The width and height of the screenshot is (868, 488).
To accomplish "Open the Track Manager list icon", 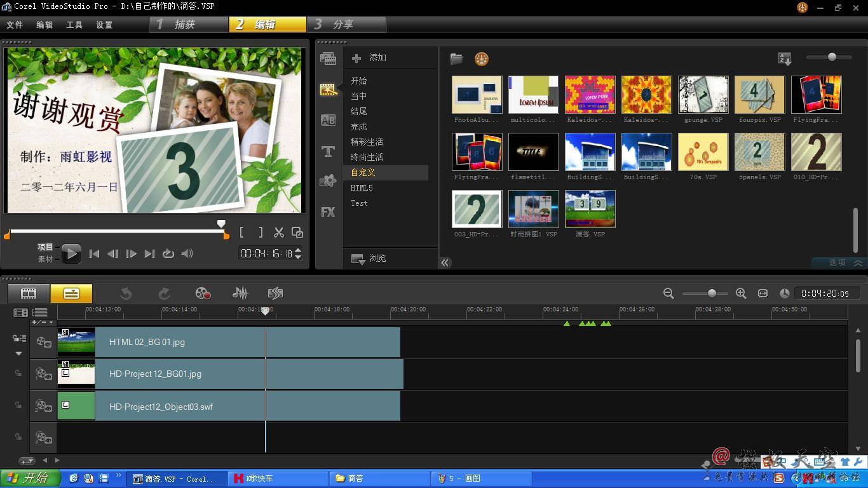I will point(40,312).
